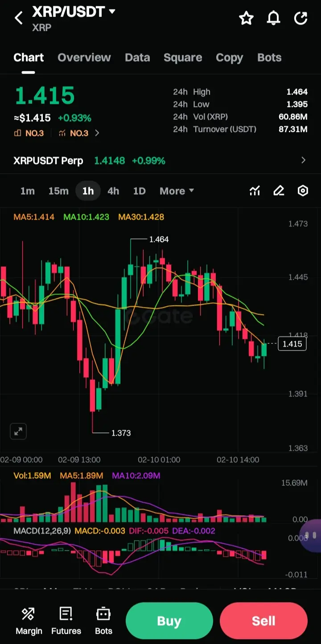Tap the red Sell button

coord(263,621)
